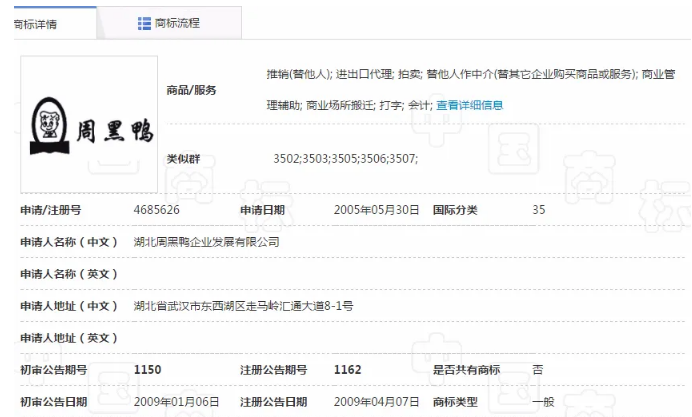Click the similar group codes 3502;3503;3505
Screen dimensions: 692x417
[x=345, y=159]
